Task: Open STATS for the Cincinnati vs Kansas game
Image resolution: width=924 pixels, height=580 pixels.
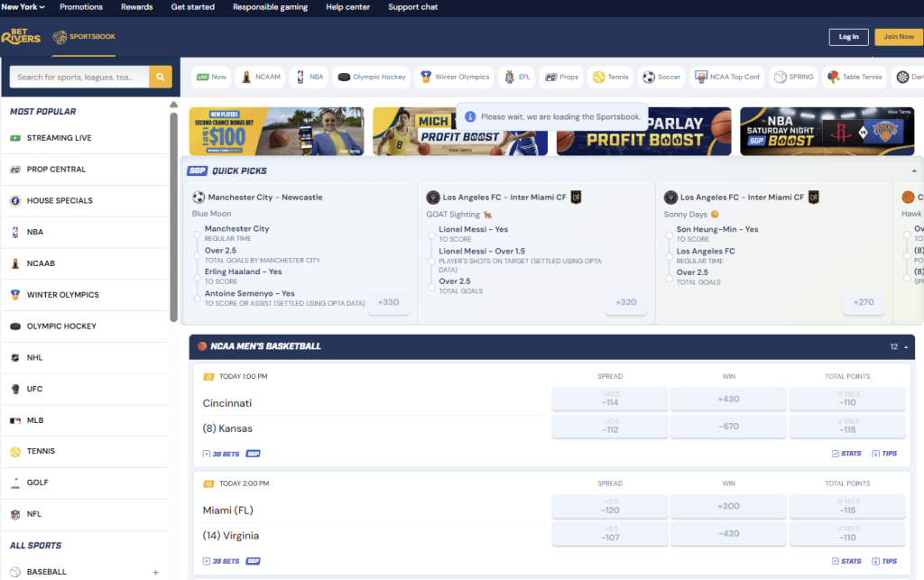Action: [846, 454]
